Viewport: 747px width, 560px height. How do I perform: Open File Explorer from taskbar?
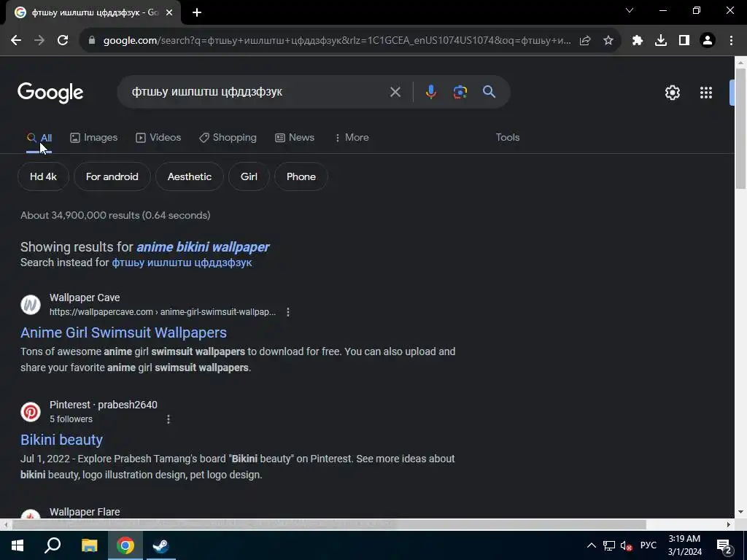tap(89, 545)
